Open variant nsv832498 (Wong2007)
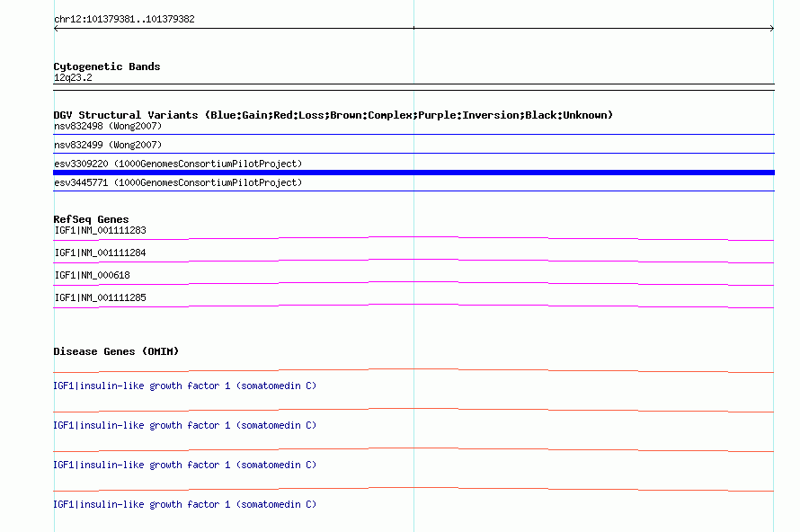The image size is (800, 532). (x=108, y=126)
